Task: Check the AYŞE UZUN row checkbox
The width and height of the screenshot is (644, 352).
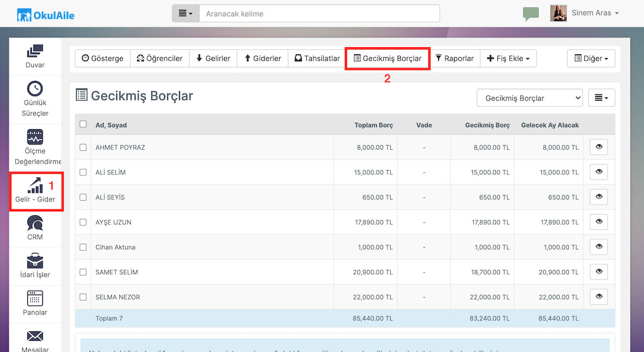Action: [x=83, y=222]
